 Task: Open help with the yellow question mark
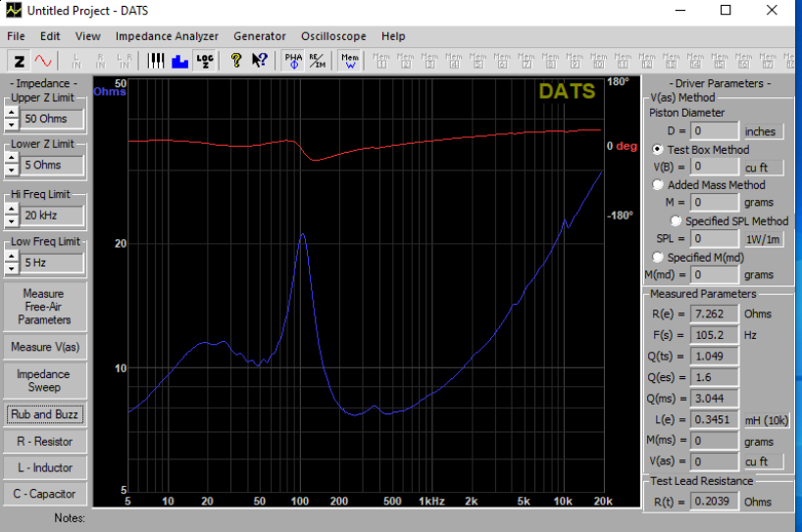235,62
